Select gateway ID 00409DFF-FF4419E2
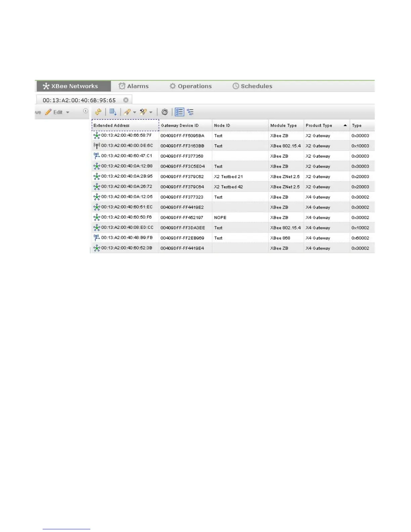This screenshot has width=411, height=532. point(182,207)
